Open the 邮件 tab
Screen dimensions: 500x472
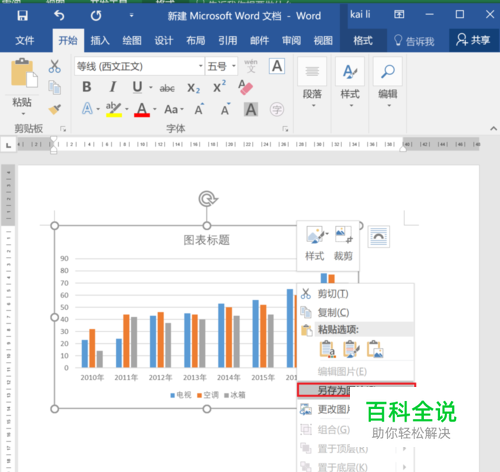click(x=259, y=41)
